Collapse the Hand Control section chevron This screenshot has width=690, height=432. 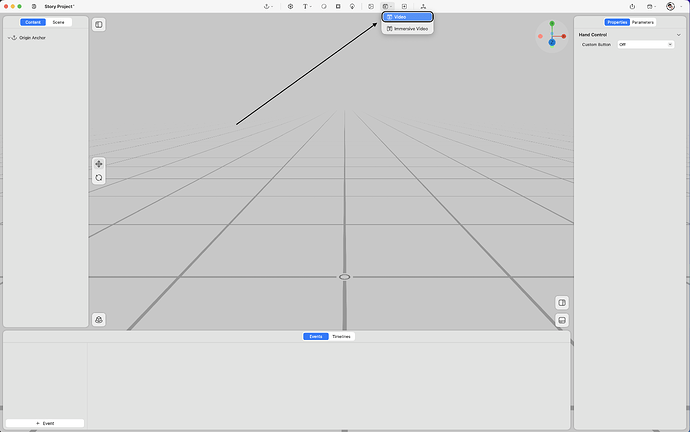679,35
